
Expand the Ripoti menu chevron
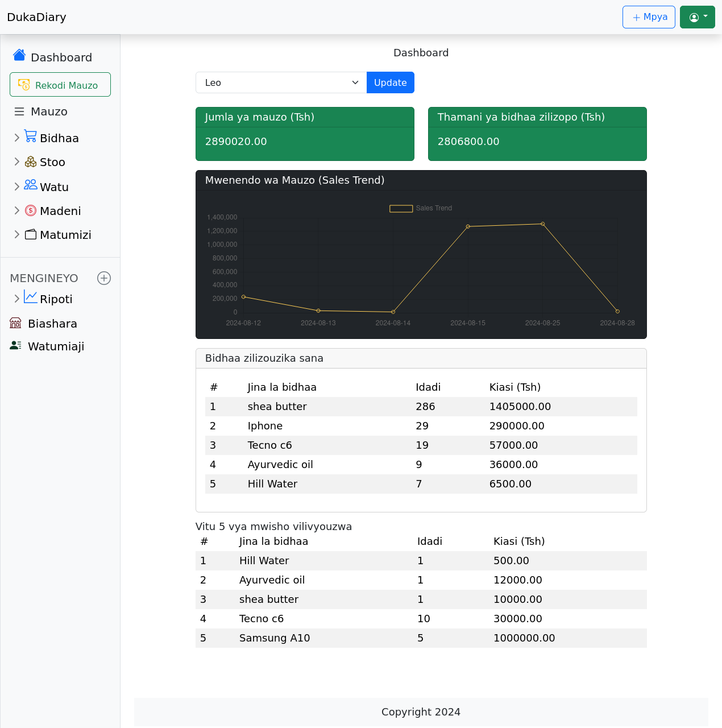[x=16, y=299]
